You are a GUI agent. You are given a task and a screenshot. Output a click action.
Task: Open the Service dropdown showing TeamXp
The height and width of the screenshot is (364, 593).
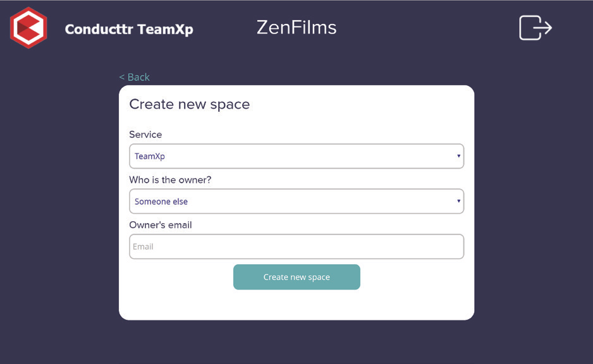coord(296,156)
